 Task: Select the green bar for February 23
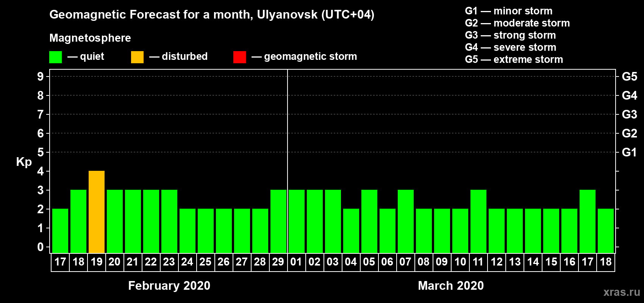[x=169, y=222]
